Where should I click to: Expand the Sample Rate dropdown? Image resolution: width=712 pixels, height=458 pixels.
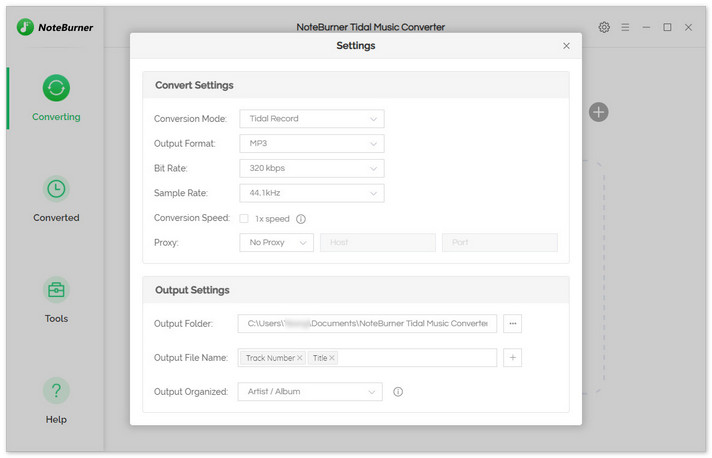click(312, 193)
